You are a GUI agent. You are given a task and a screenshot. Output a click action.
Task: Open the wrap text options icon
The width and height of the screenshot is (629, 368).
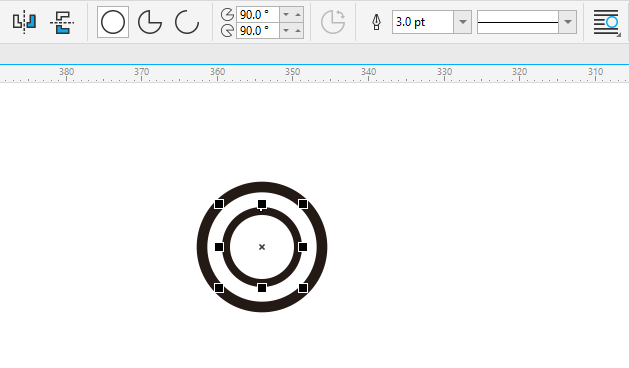[607, 22]
